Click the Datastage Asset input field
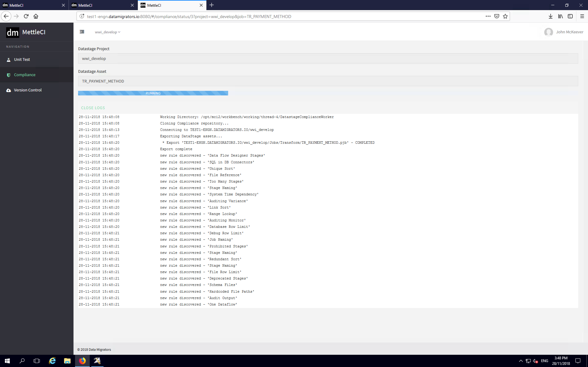The height and width of the screenshot is (367, 588). click(x=328, y=81)
